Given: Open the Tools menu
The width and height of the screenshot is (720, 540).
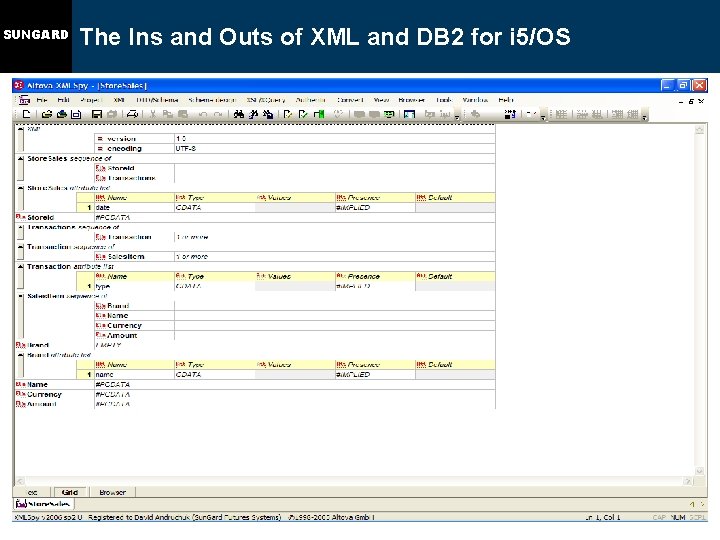Looking at the screenshot, I should [444, 100].
